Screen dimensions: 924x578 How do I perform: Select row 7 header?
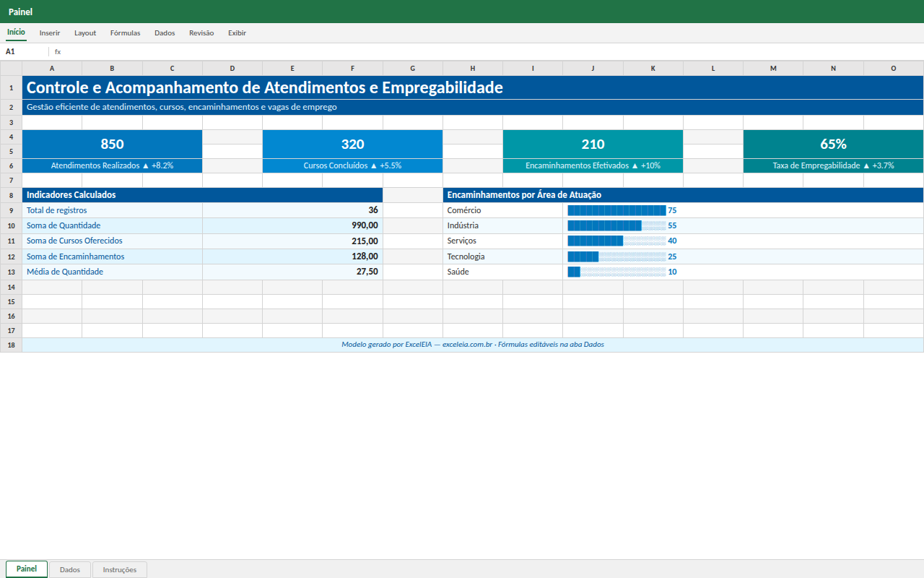pyautogui.click(x=11, y=181)
